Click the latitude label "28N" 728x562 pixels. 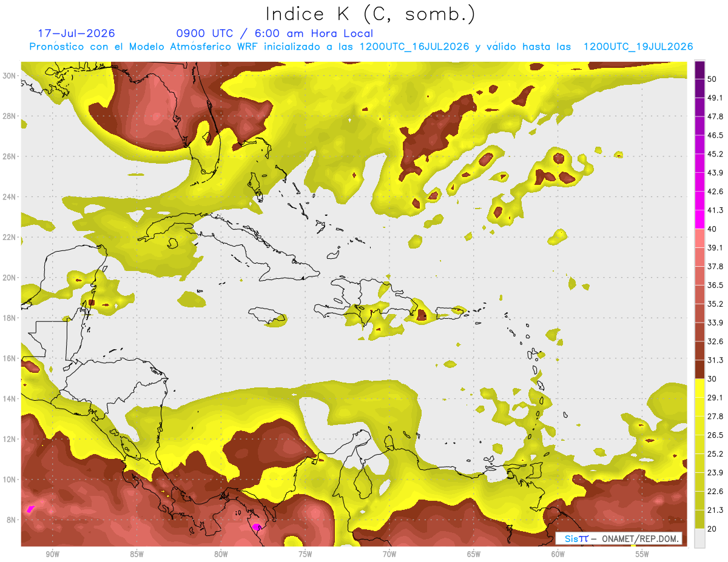click(9, 116)
